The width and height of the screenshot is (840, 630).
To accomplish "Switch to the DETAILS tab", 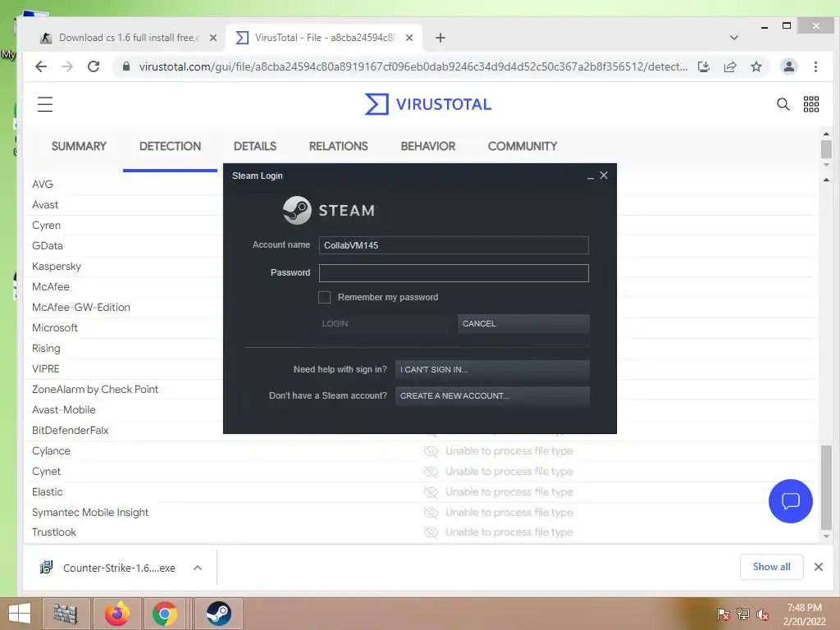I will [255, 146].
